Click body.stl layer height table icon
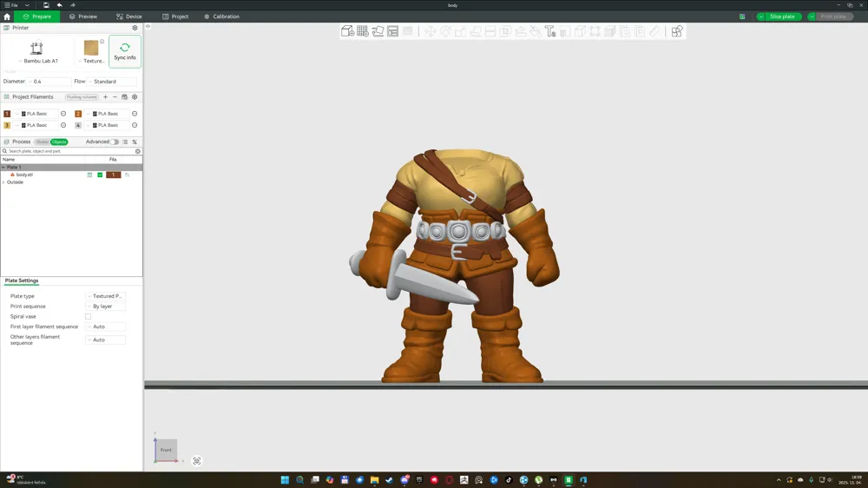The image size is (868, 488). pyautogui.click(x=89, y=175)
